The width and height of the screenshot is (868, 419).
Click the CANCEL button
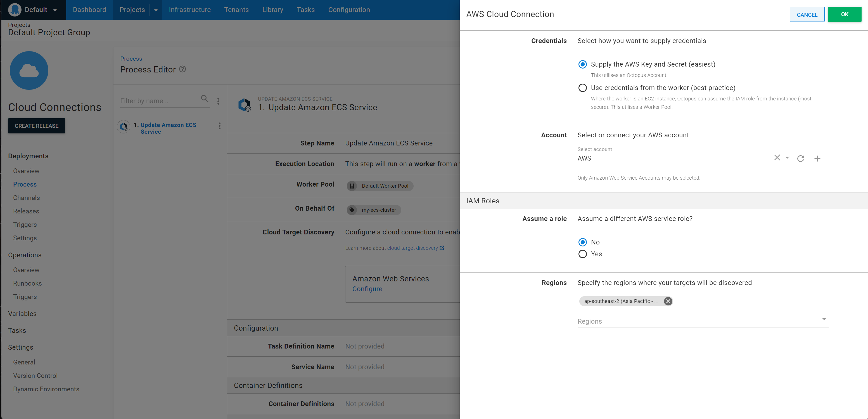807,15
